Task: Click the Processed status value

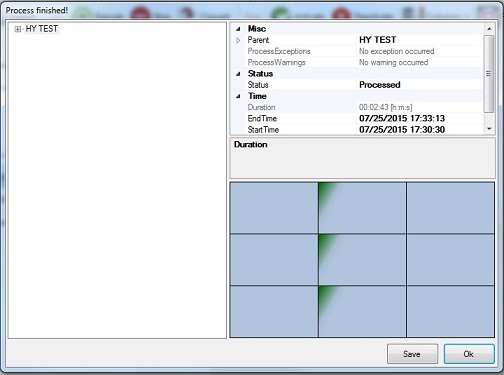Action: coord(380,85)
